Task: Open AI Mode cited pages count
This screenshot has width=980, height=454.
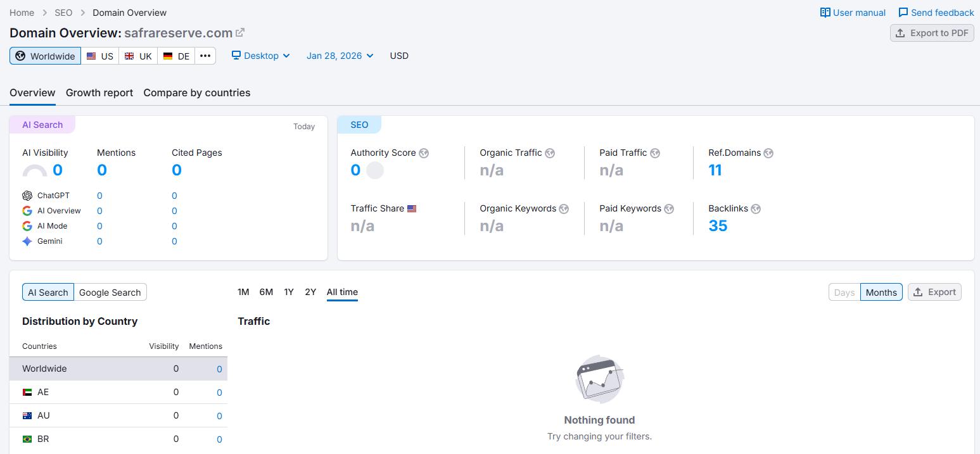Action: coord(174,226)
